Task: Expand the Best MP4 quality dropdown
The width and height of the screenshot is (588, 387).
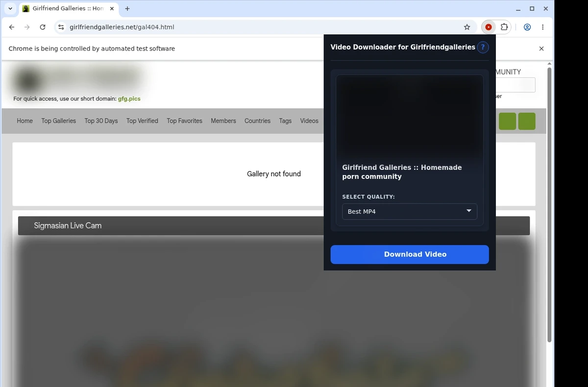Action: 410,212
